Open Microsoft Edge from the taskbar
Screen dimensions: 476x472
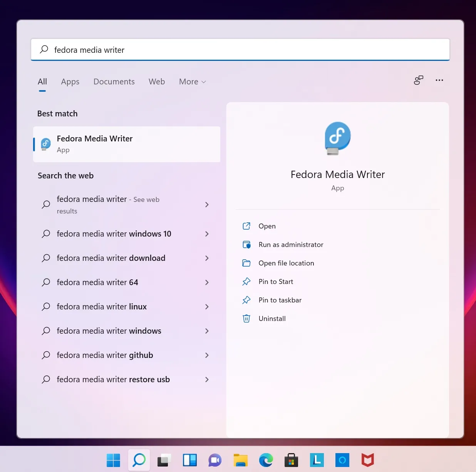click(266, 460)
